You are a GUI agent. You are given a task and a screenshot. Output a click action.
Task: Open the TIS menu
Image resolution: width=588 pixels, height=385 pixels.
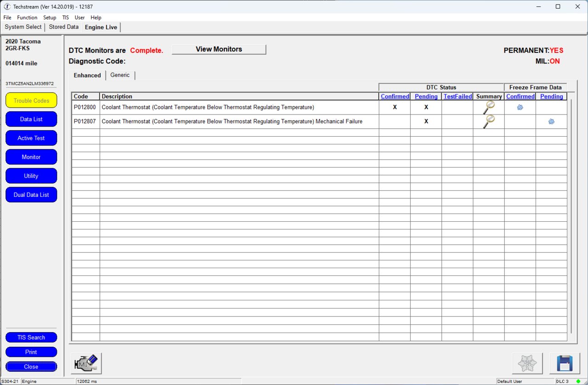point(66,17)
